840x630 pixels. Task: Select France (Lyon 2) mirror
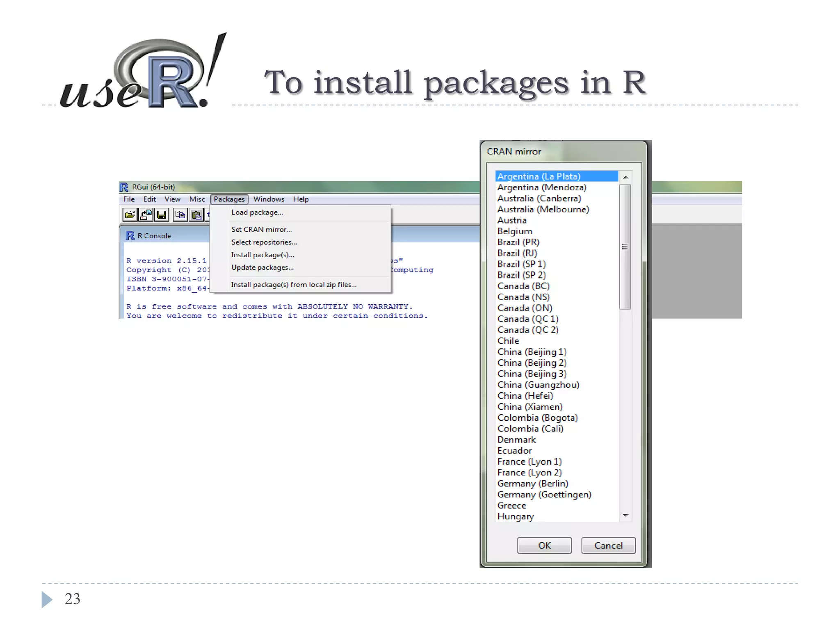(x=557, y=472)
